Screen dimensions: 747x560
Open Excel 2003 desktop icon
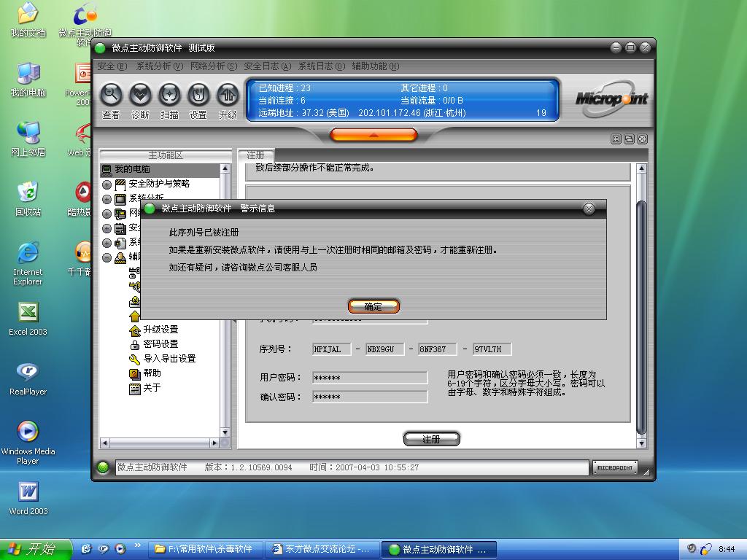pyautogui.click(x=28, y=319)
